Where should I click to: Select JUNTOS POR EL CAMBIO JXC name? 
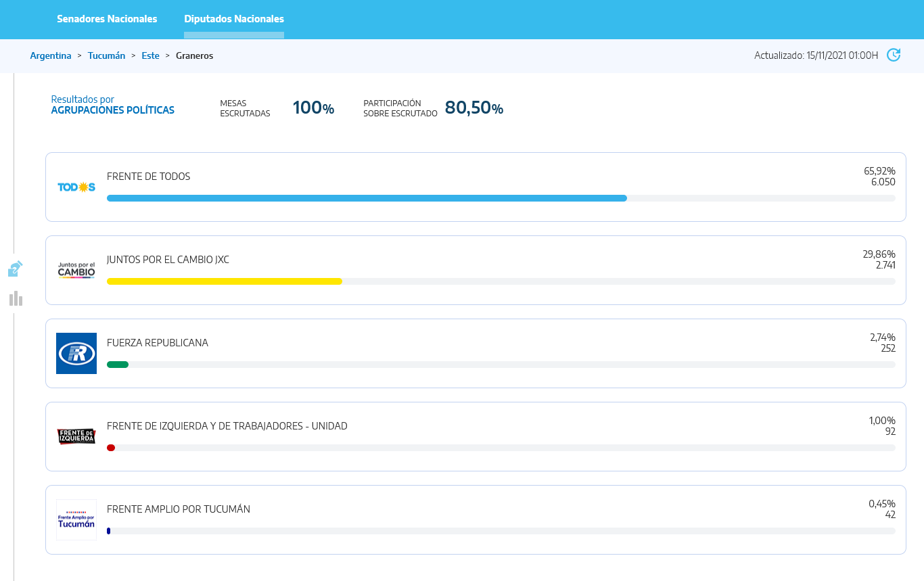point(168,260)
